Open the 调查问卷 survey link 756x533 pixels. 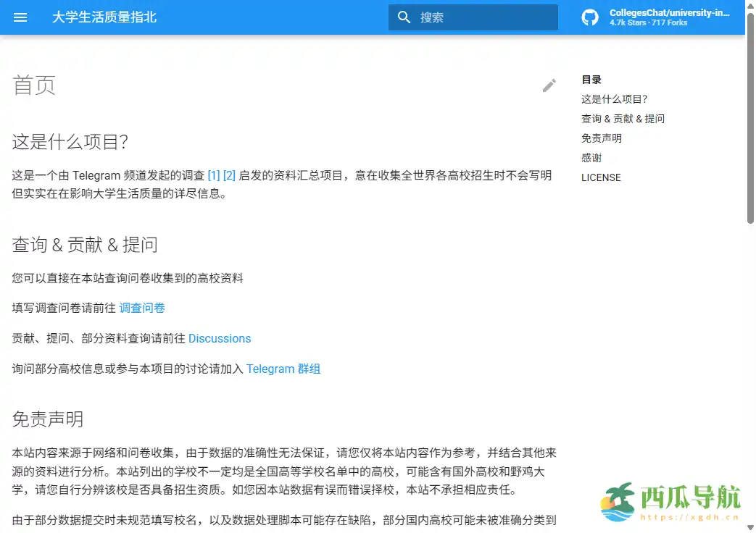click(x=142, y=308)
